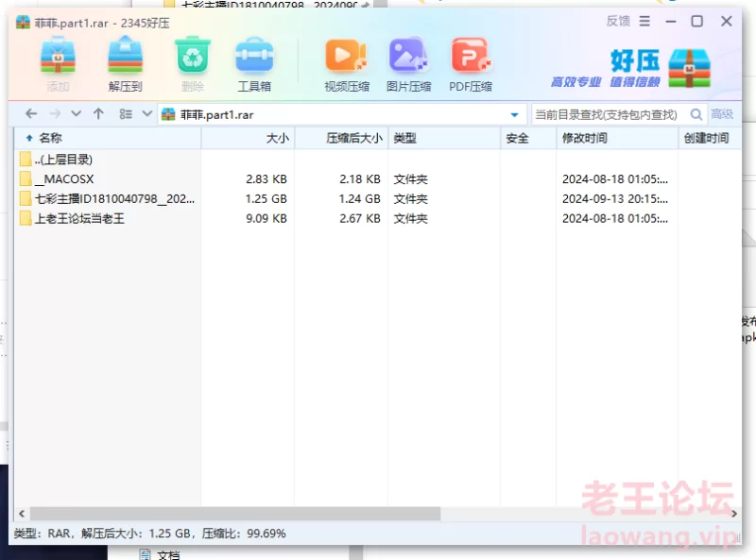This screenshot has width=756, height=560.
Task: Sort by 压缩后大小 column header
Action: tap(341, 138)
